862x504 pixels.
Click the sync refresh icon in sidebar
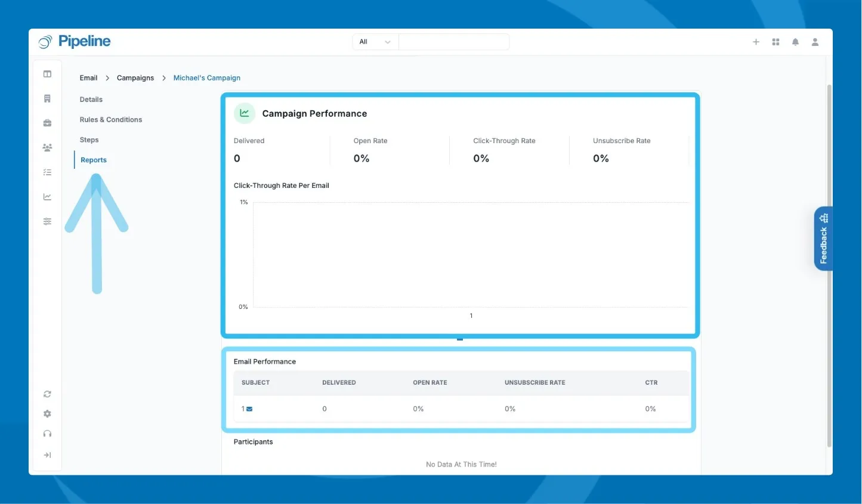click(x=47, y=394)
